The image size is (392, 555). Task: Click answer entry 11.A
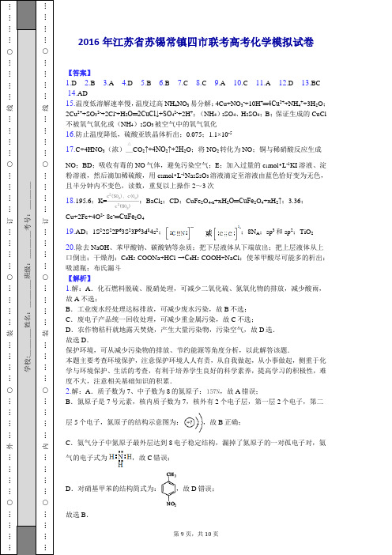tap(263, 83)
